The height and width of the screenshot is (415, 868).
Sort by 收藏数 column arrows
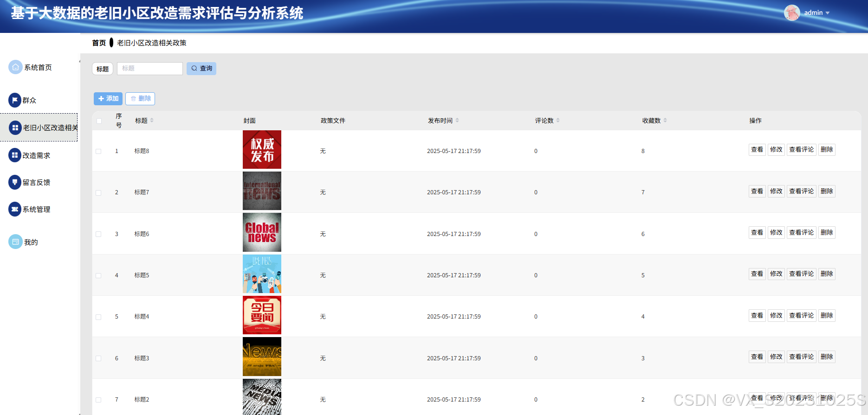pos(665,121)
